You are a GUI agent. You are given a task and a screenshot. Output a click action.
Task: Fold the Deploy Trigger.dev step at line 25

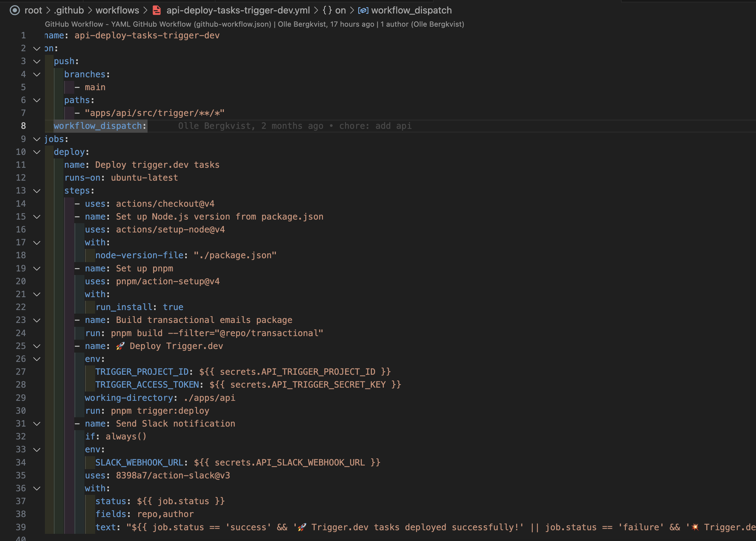tap(37, 346)
